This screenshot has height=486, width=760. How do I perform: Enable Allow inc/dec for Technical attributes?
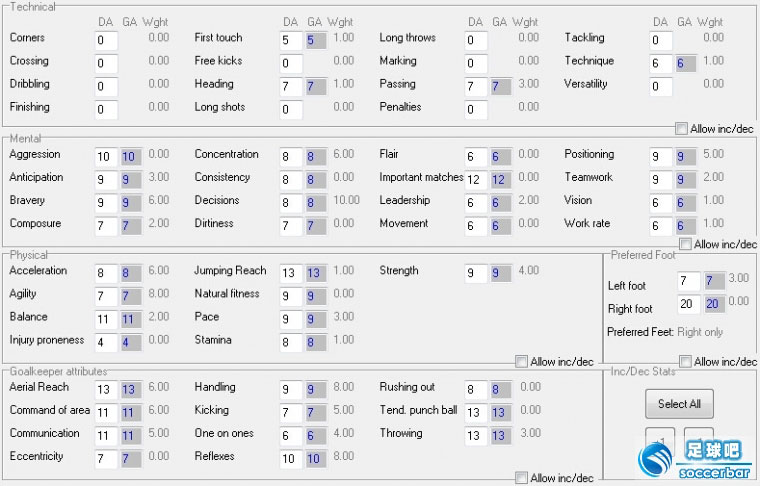pos(682,129)
